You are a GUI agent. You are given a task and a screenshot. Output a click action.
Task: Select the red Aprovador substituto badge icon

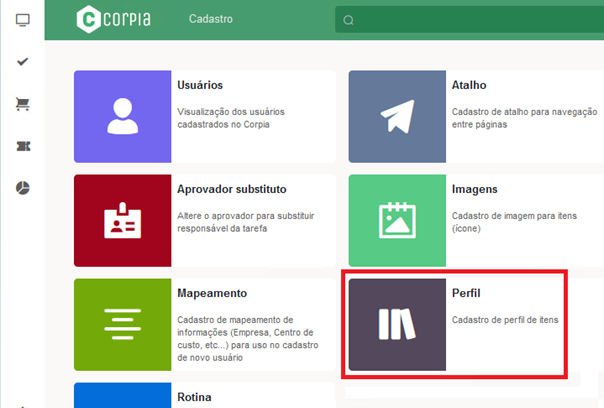coord(124,221)
